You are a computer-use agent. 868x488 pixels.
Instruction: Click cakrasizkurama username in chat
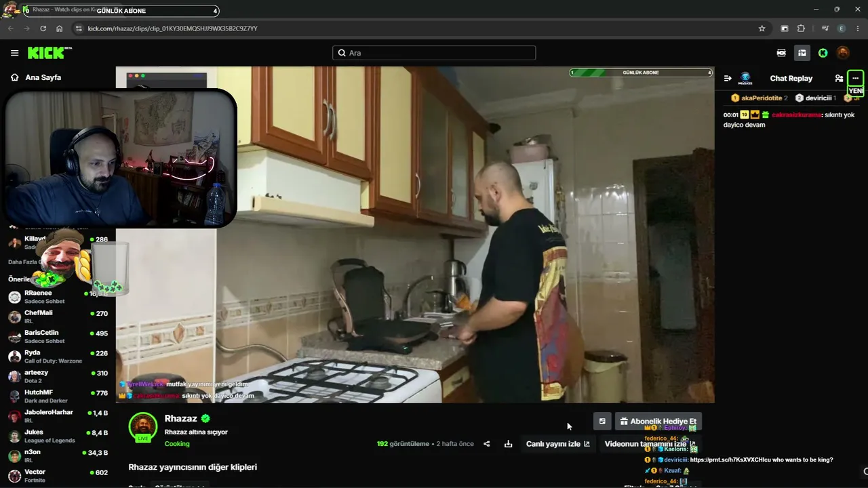pyautogui.click(x=795, y=115)
